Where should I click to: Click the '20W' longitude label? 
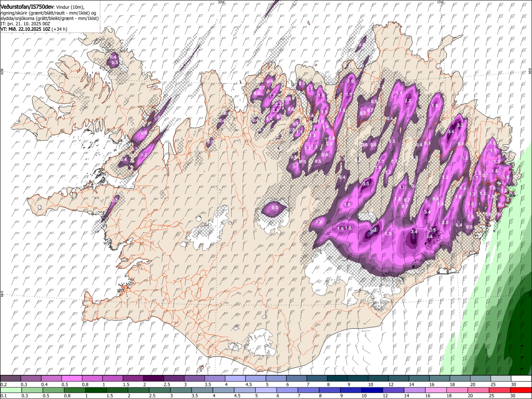pyautogui.click(x=221, y=2)
